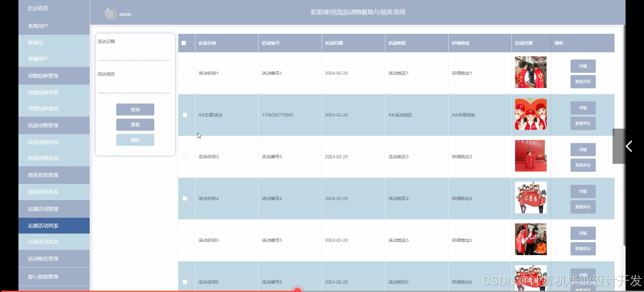This screenshot has height=292, width=644.
Task: Expand the 系统用户 sidebar section
Action: 54,26
